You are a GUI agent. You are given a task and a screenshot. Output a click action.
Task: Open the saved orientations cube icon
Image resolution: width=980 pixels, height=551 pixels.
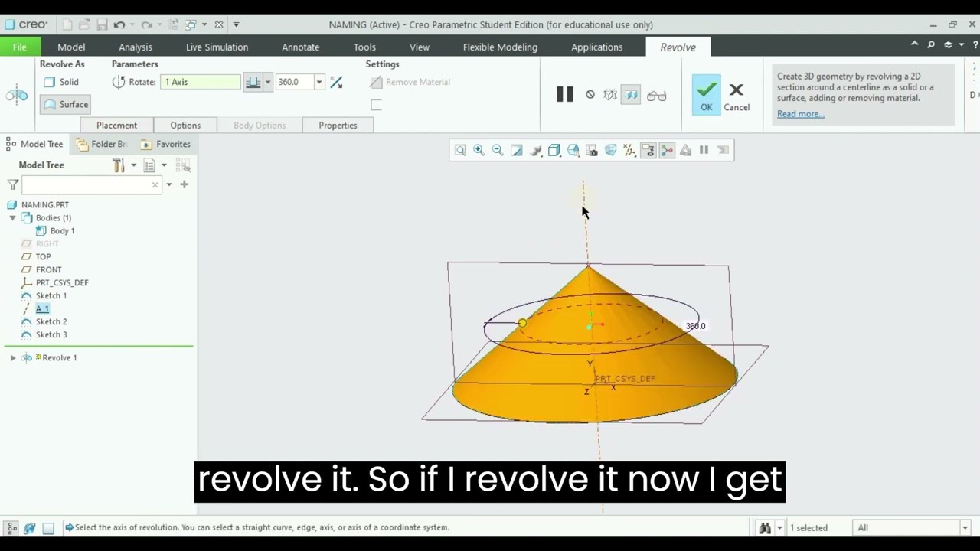pyautogui.click(x=573, y=150)
